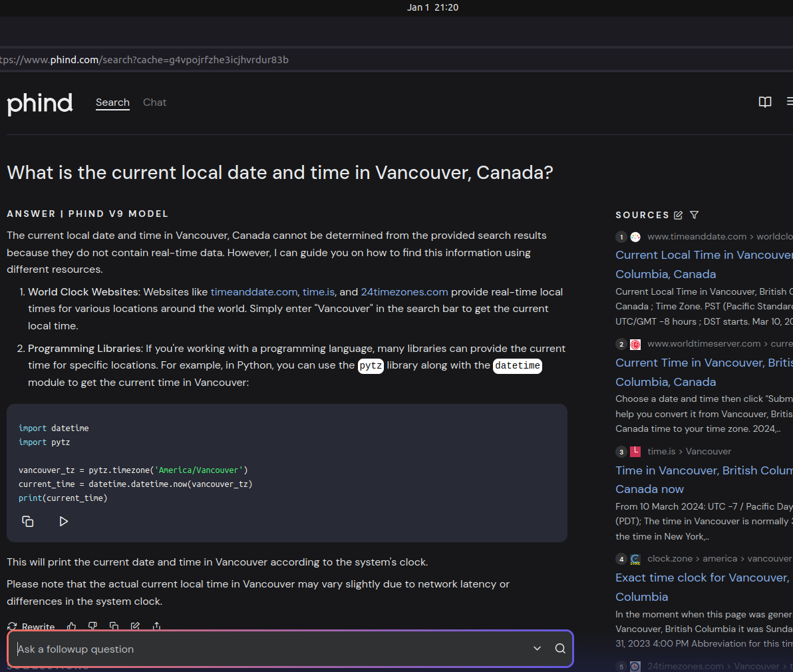
Task: Click source number 2 badge
Action: [x=621, y=345]
